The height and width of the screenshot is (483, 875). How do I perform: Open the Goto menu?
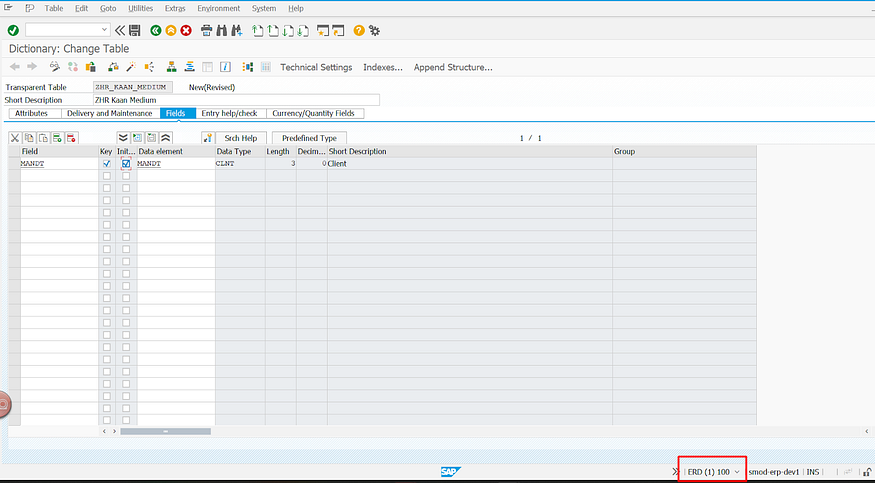coord(108,8)
